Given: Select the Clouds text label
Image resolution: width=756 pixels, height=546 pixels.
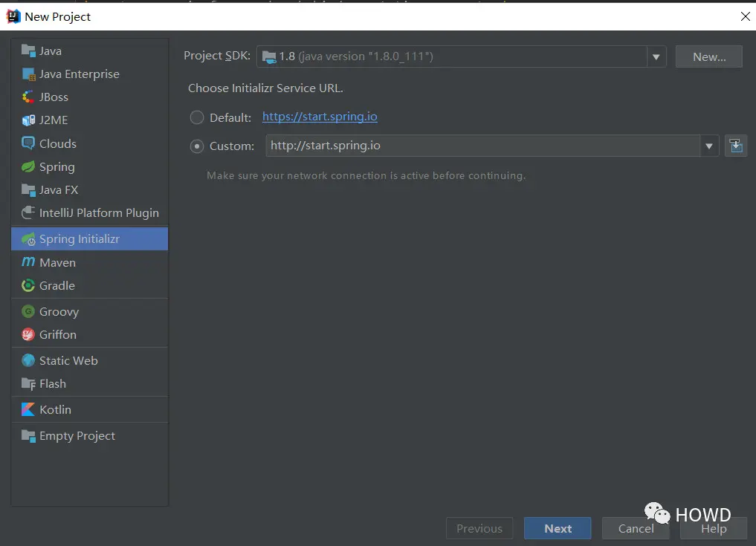Looking at the screenshot, I should coord(58,143).
